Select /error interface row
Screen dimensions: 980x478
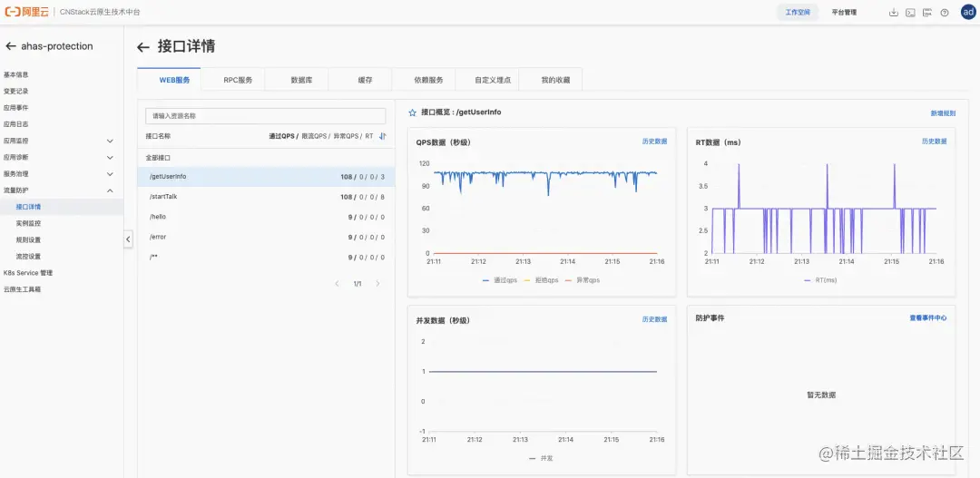266,237
